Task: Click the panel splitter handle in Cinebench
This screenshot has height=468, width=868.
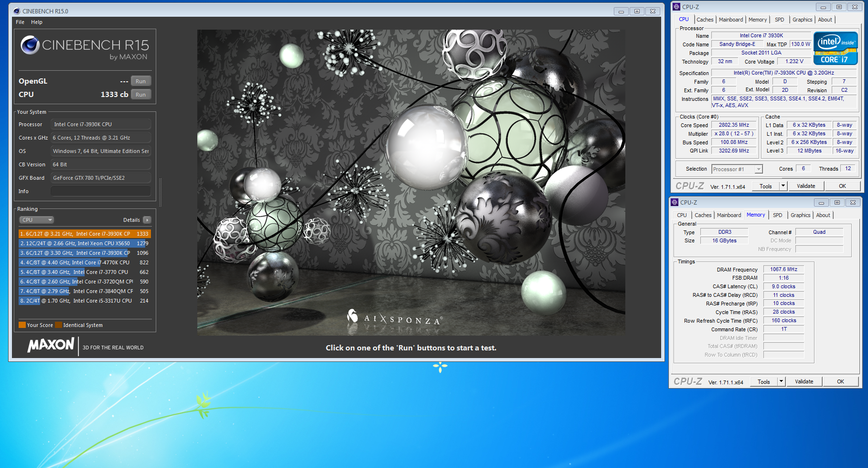Action: (x=160, y=193)
